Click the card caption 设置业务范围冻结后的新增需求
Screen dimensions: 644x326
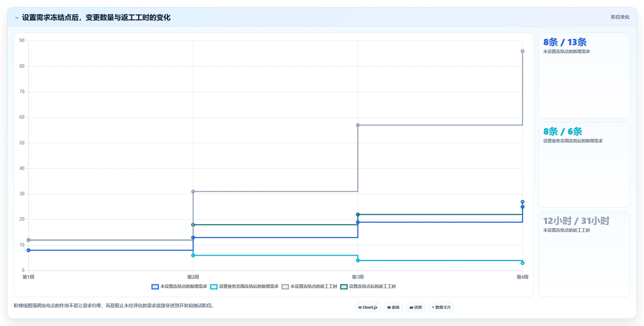[573, 141]
